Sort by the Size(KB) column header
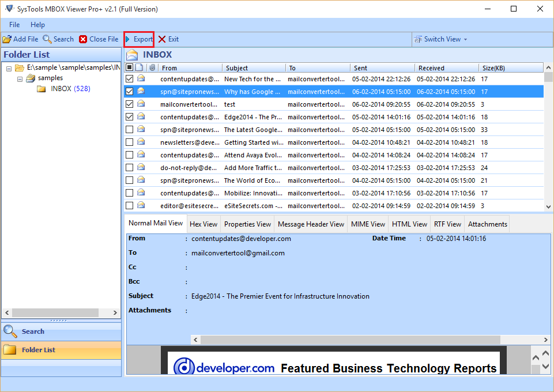The width and height of the screenshot is (554, 392). tap(511, 68)
